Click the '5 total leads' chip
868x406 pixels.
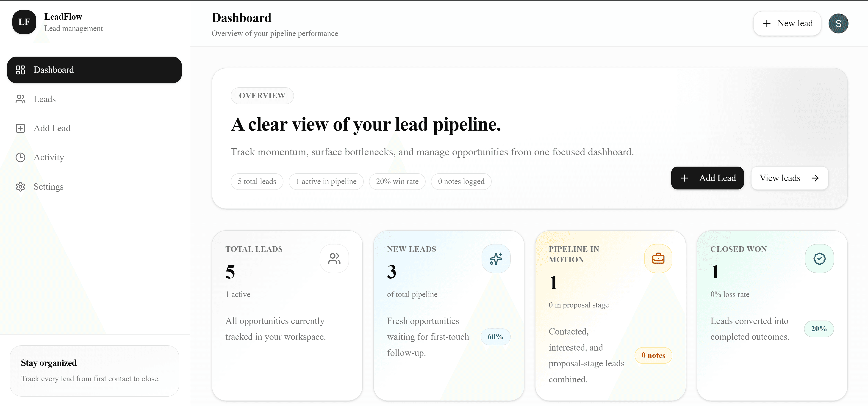[x=257, y=181]
